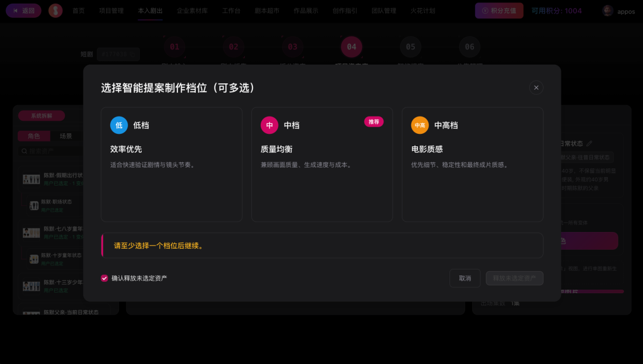Go to step 04 circle
Viewport: 643px width, 364px height.
[x=351, y=46]
